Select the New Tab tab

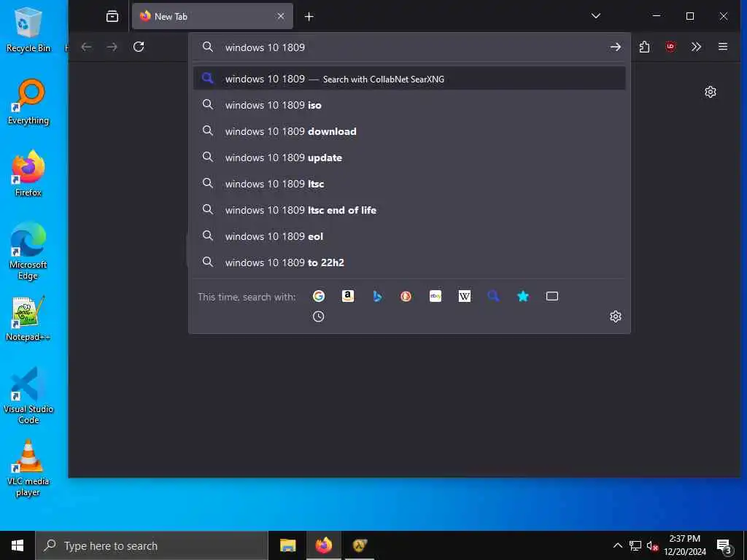pos(212,16)
